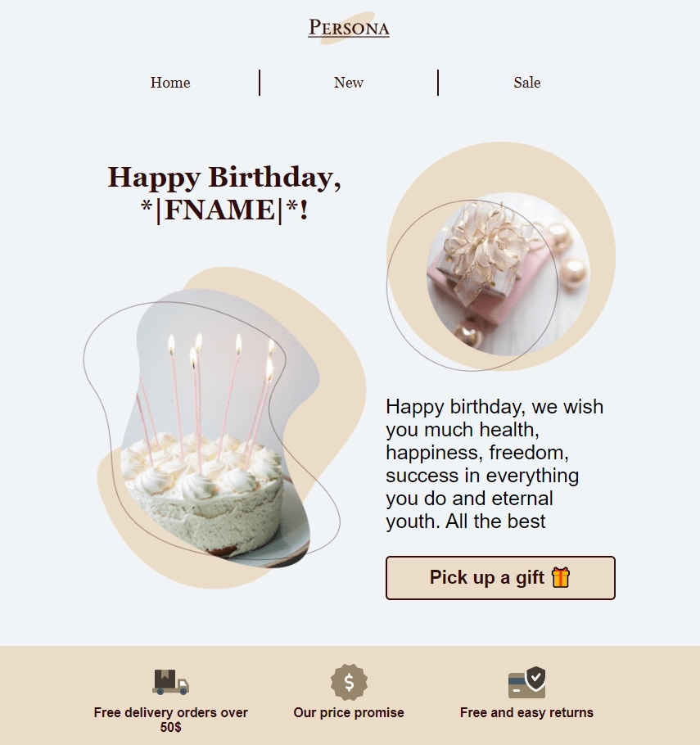Select the Free and easy returns label

click(526, 713)
